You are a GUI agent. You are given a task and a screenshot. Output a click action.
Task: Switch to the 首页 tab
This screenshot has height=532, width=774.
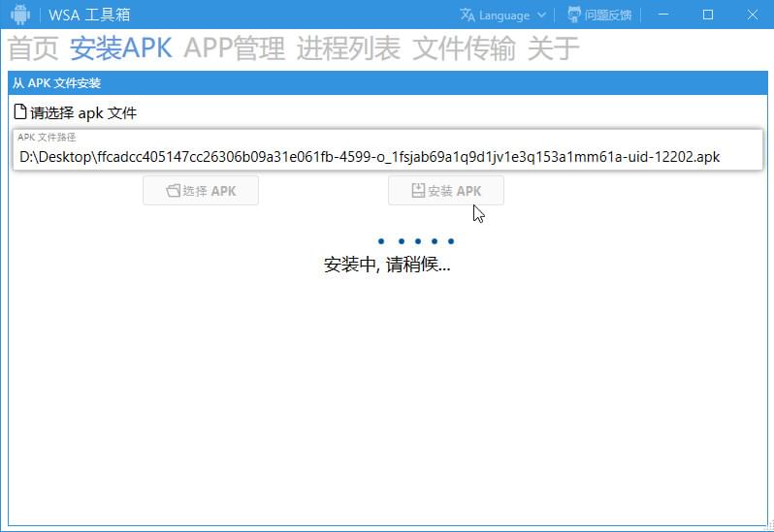click(33, 48)
